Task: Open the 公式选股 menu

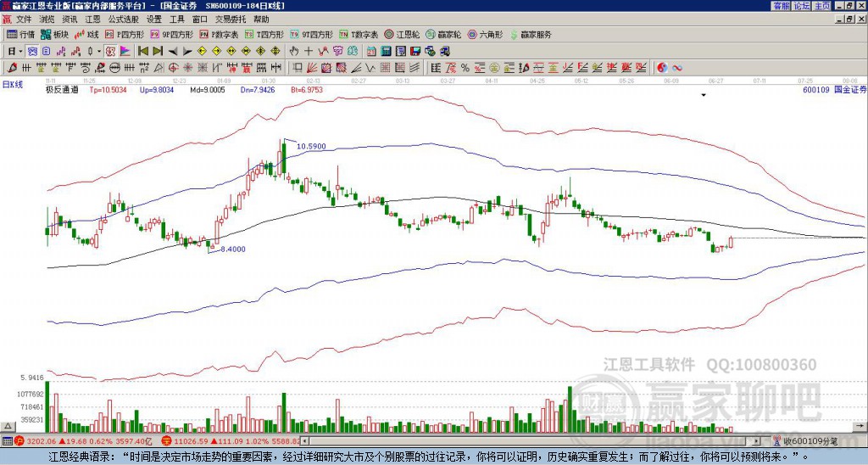Action: (x=124, y=20)
